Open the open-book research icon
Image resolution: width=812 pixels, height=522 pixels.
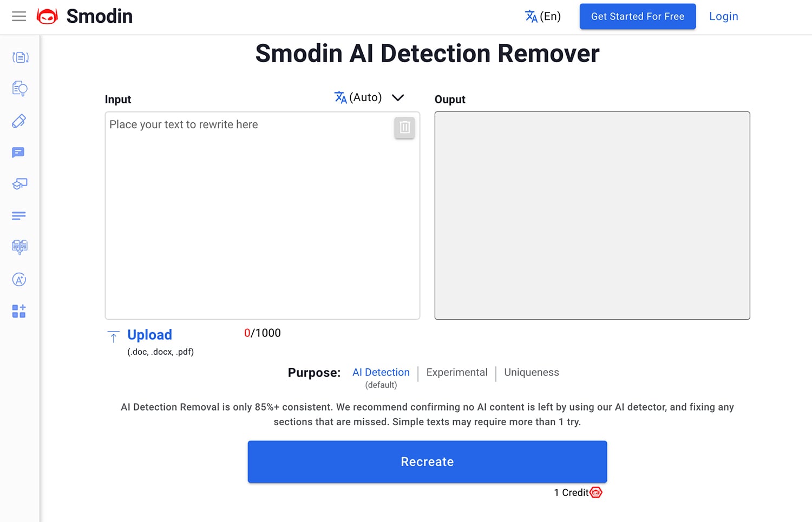[19, 247]
